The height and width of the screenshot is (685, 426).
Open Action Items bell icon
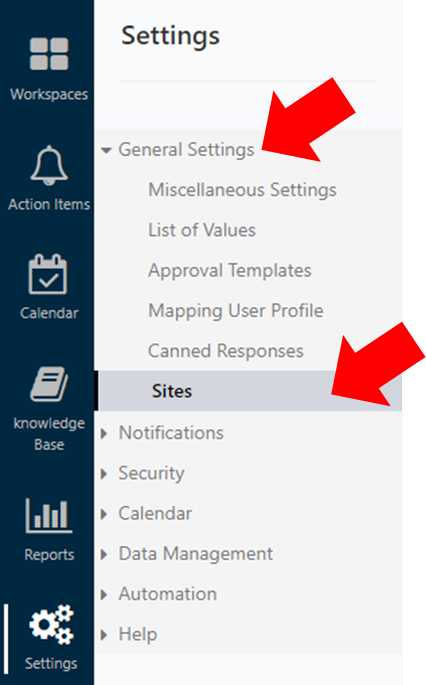(x=49, y=165)
